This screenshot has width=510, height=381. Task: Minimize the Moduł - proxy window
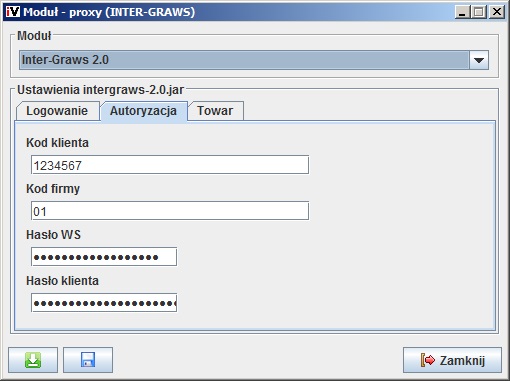[462, 12]
